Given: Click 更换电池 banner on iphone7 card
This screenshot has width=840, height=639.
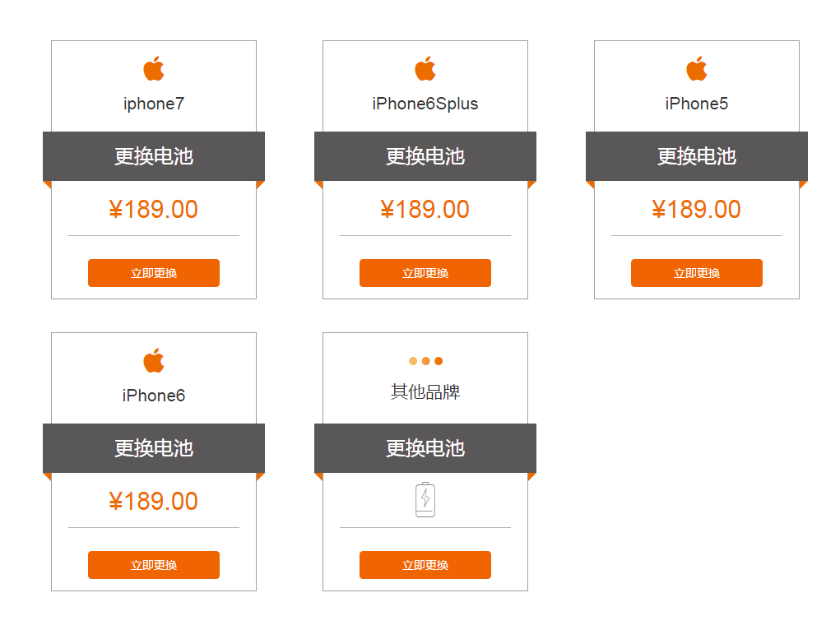Looking at the screenshot, I should [154, 156].
